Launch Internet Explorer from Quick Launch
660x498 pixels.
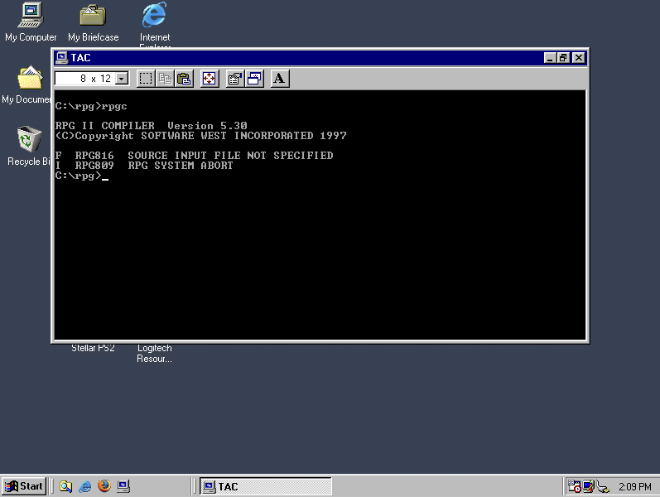(85, 487)
